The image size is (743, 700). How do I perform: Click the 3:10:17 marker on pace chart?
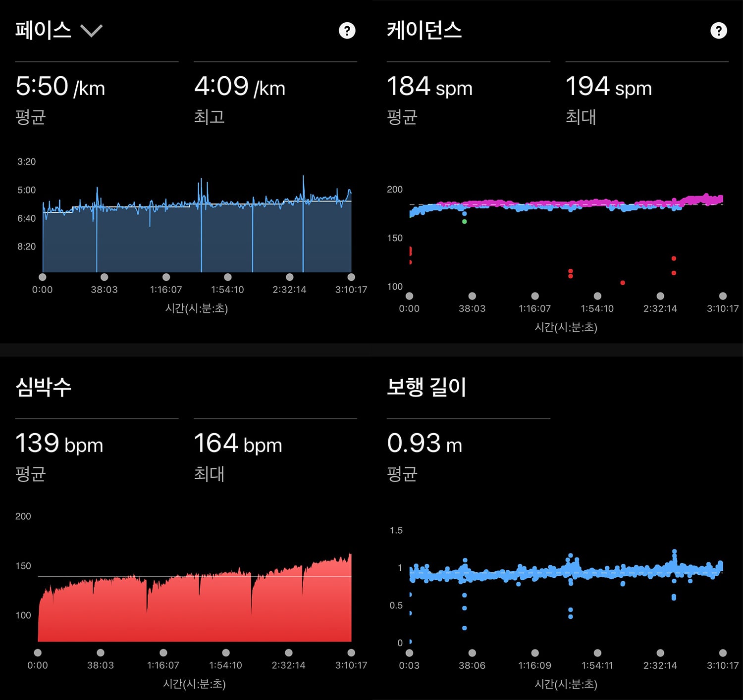(x=351, y=277)
